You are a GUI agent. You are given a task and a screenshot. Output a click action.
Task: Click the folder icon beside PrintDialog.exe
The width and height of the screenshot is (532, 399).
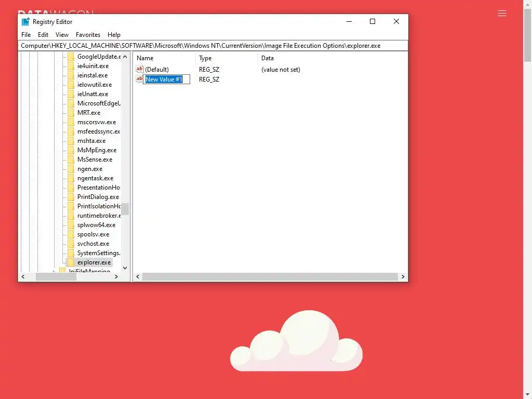pos(71,197)
